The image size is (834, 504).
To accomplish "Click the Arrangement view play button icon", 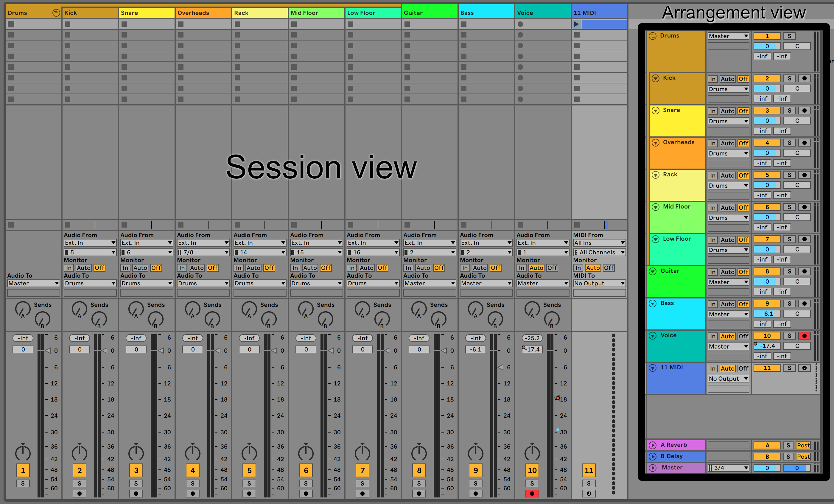I will pyautogui.click(x=576, y=24).
